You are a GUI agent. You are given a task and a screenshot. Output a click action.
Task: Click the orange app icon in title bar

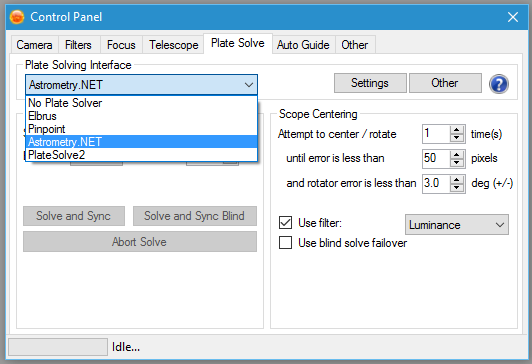(x=17, y=17)
